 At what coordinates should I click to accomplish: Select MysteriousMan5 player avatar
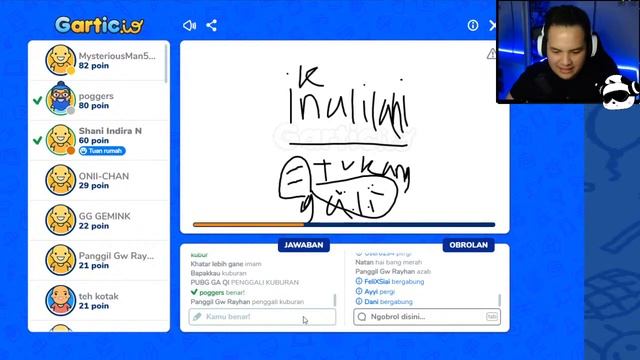[60, 60]
